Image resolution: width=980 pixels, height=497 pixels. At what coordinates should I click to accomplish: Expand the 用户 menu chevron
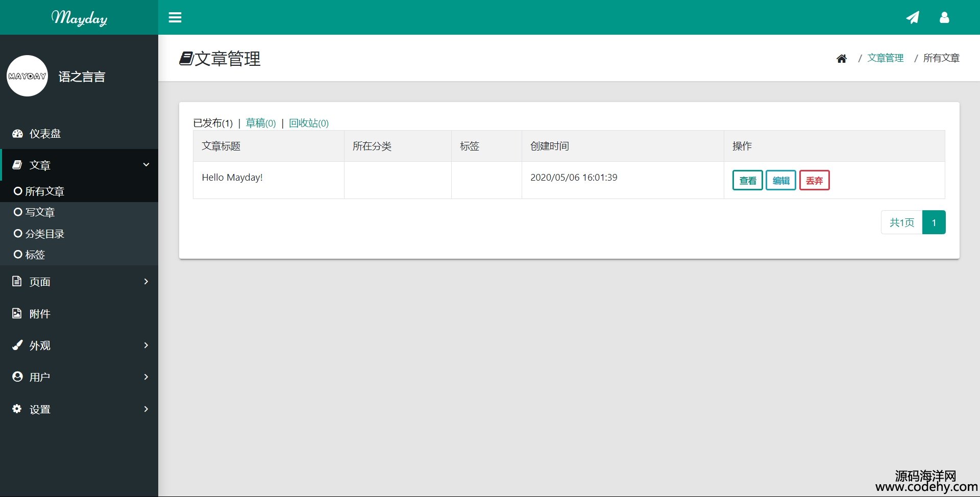point(146,377)
